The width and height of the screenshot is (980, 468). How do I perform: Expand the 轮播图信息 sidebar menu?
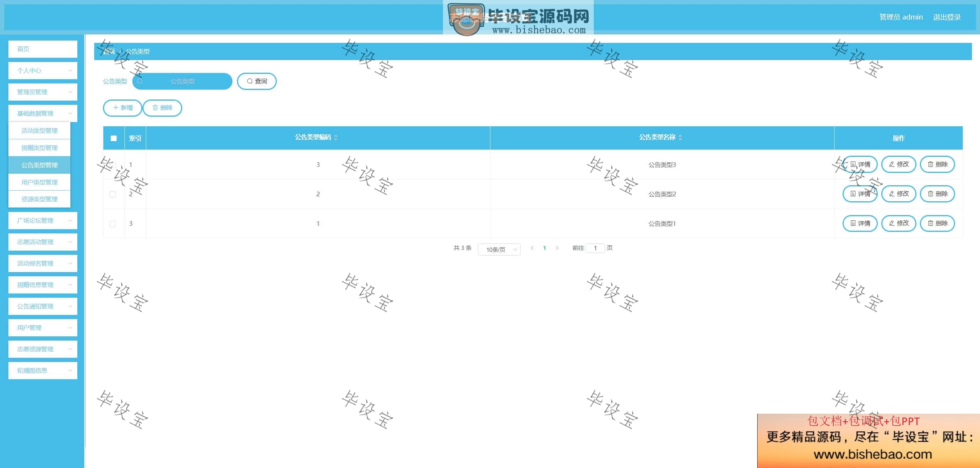pyautogui.click(x=43, y=370)
